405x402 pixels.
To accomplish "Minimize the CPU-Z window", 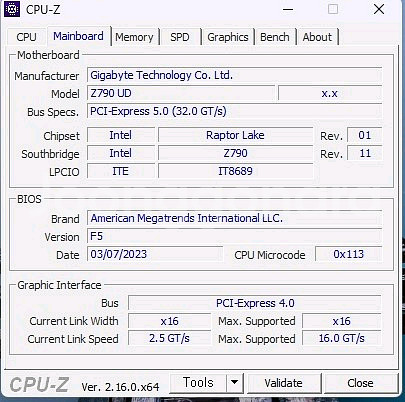I will pyautogui.click(x=288, y=9).
